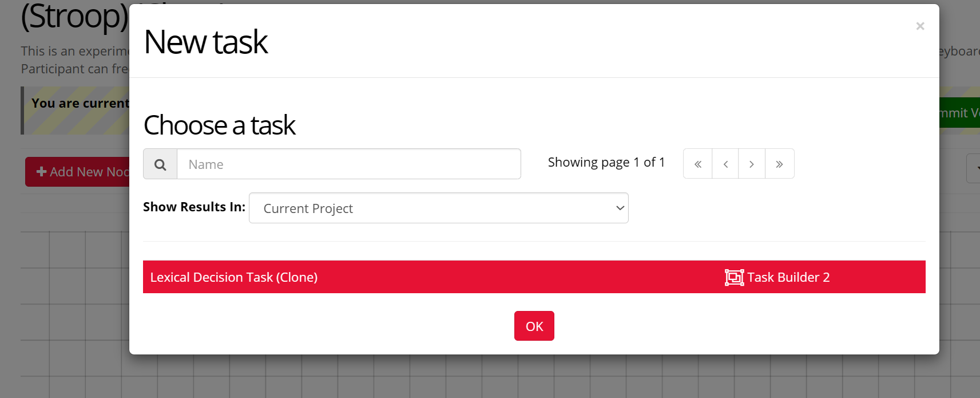Jump to the first results page
980x398 pixels.
(697, 164)
